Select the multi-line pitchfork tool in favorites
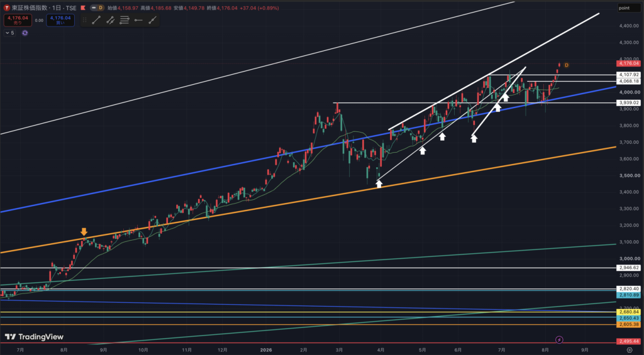The image size is (644, 355). click(x=125, y=20)
